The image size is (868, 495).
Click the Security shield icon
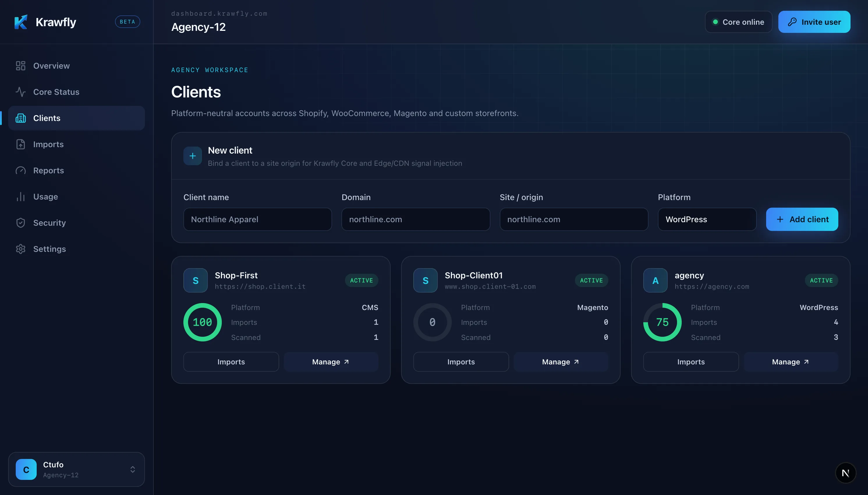[x=21, y=223]
